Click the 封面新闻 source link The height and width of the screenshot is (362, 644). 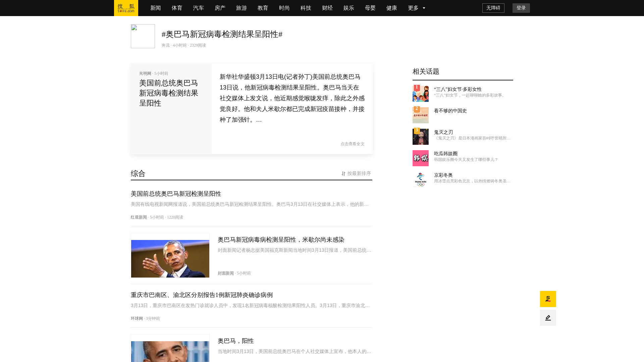click(226, 273)
